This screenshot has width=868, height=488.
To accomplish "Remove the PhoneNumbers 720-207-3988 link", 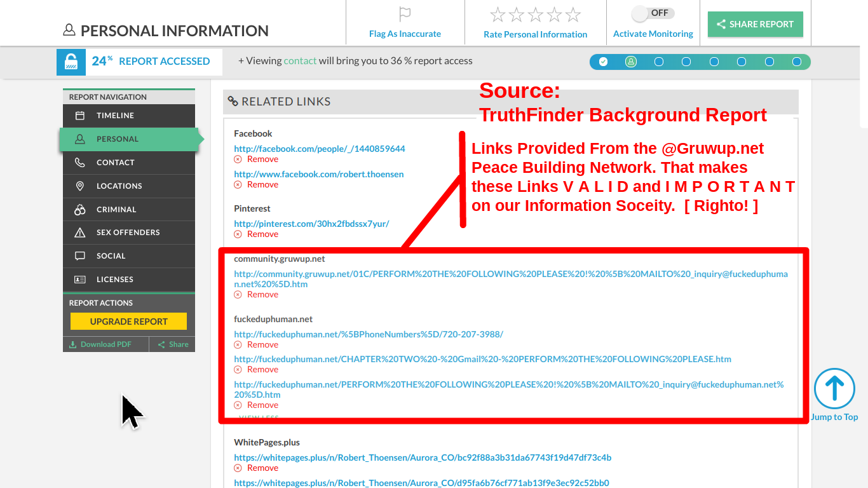I will (x=256, y=345).
